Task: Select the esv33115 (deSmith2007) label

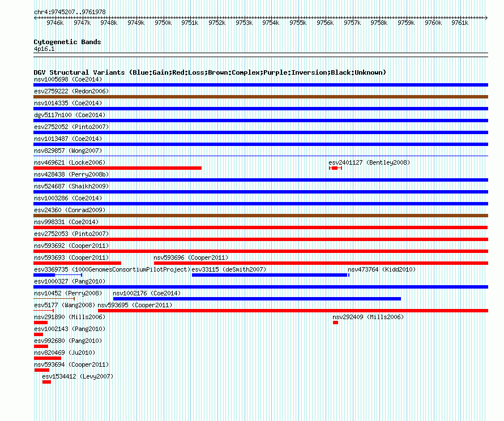Action: [229, 269]
